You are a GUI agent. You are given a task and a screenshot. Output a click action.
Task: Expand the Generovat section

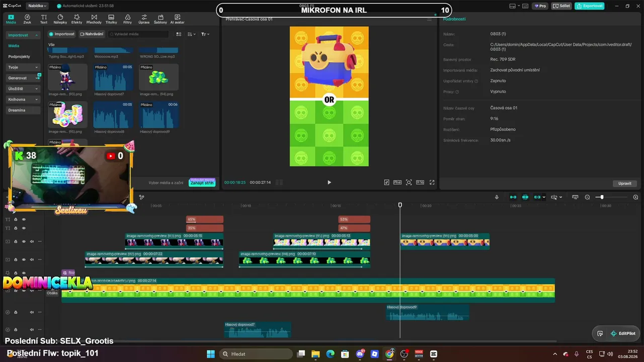pyautogui.click(x=23, y=78)
